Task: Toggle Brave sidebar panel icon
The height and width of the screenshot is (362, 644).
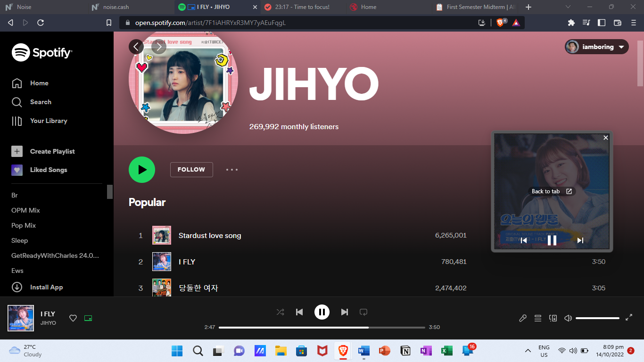Action: 602,23
